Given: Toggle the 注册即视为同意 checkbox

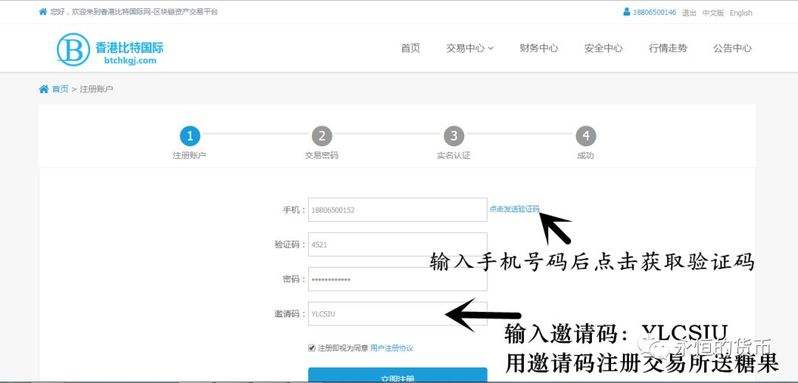Looking at the screenshot, I should click(312, 348).
